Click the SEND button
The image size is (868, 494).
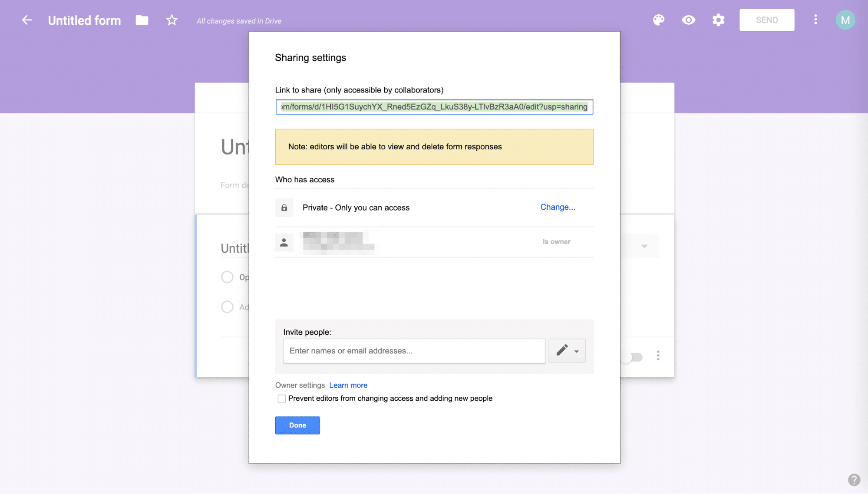pos(766,20)
